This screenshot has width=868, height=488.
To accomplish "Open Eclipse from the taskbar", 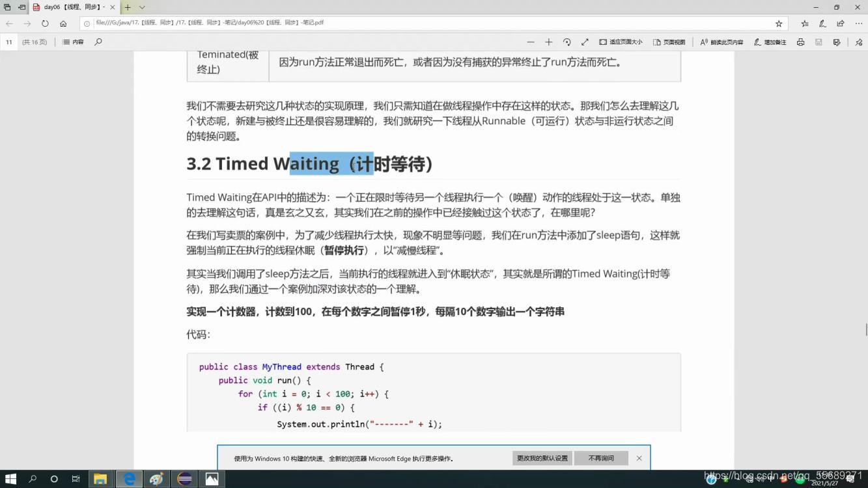I will click(x=184, y=479).
